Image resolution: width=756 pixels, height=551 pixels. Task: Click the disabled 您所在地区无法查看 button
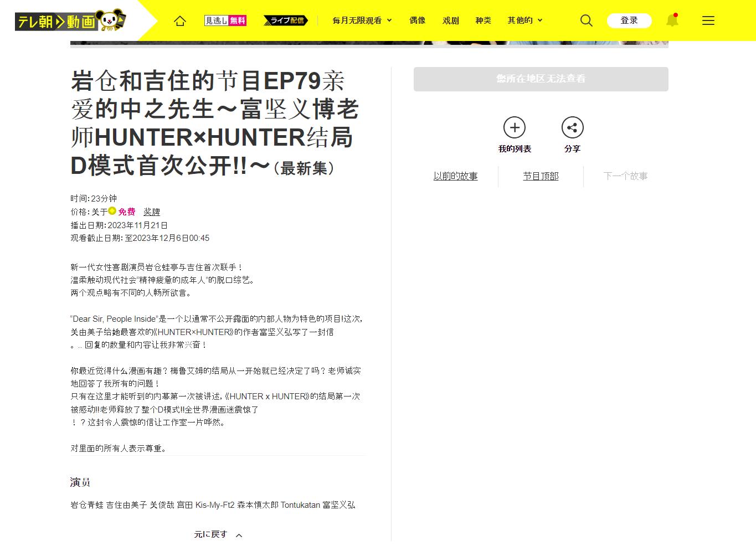(541, 79)
